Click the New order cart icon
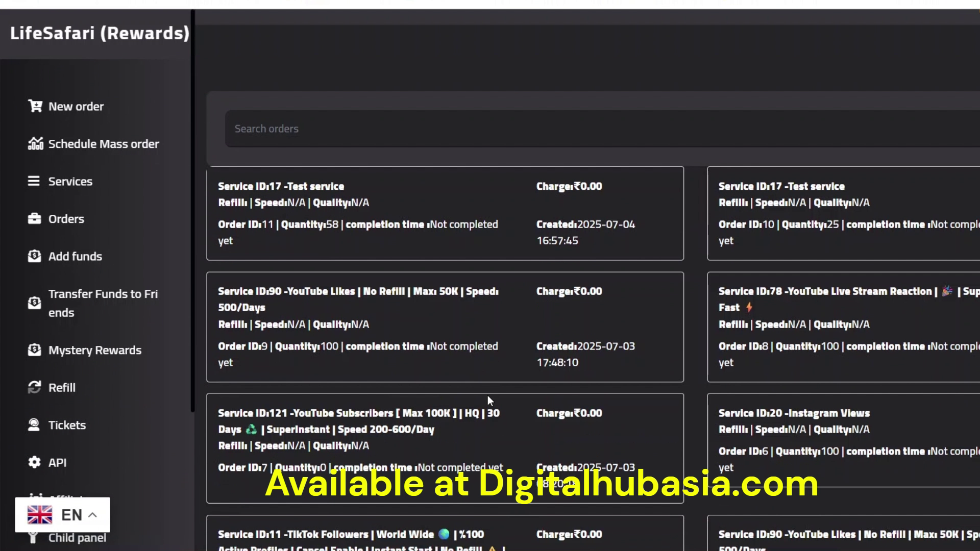The height and width of the screenshot is (551, 980). pyautogui.click(x=35, y=106)
